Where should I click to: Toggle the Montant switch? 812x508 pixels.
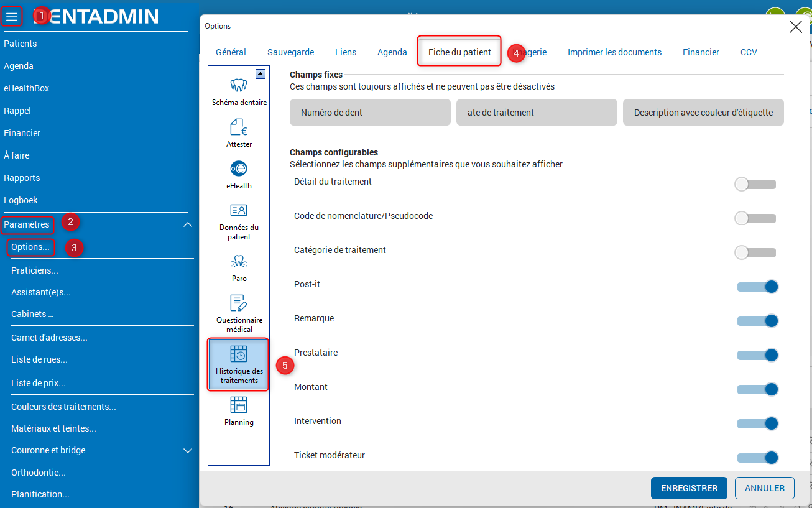[x=758, y=389]
